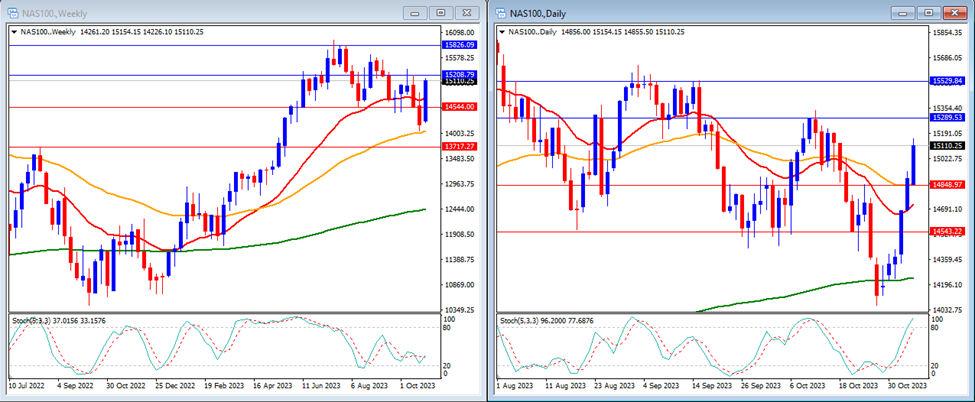Maximize the NAS100 Weekly chart window
Image resolution: width=975 pixels, height=402 pixels.
point(439,12)
